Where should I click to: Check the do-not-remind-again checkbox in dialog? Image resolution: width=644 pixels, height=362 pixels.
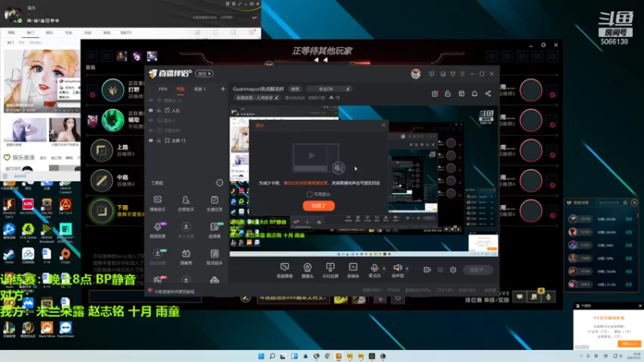click(309, 194)
